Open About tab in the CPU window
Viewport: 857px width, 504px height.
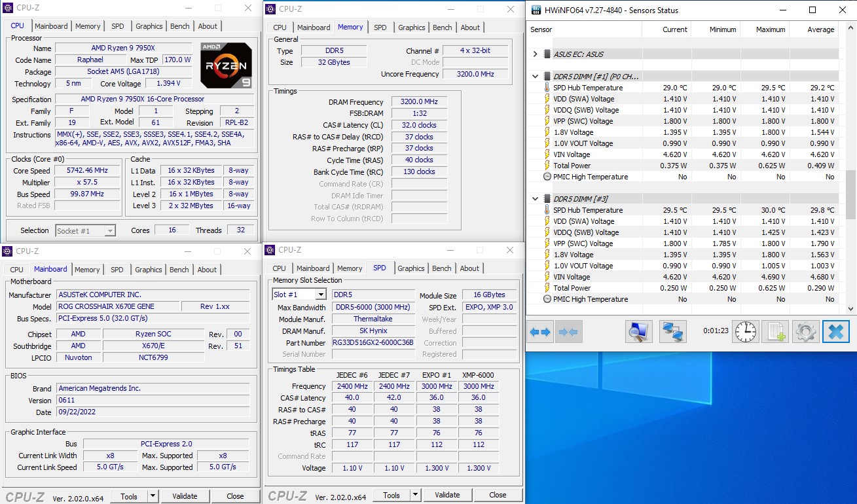tap(208, 26)
